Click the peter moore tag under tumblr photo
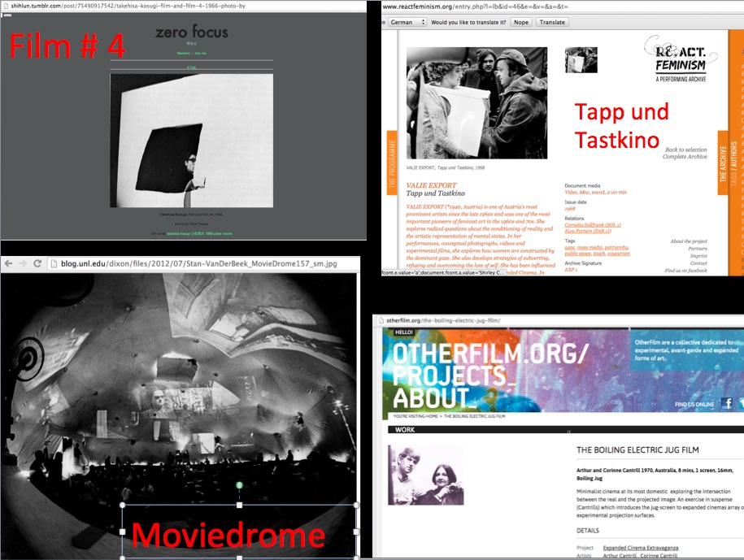The width and height of the screenshot is (744, 560). point(223,233)
